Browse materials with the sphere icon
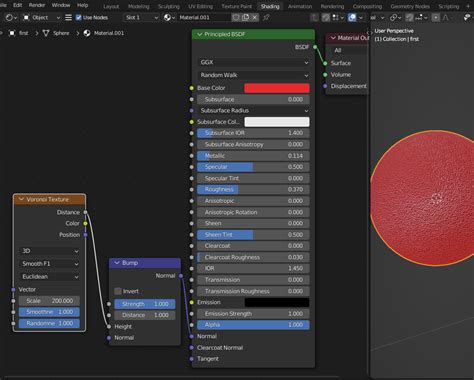 click(x=169, y=17)
